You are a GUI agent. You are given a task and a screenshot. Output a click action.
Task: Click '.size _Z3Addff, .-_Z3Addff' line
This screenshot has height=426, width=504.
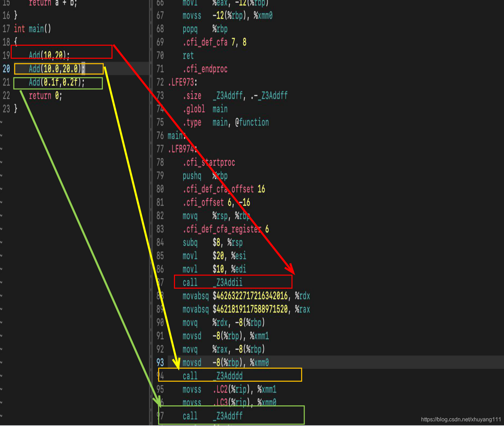pos(235,96)
